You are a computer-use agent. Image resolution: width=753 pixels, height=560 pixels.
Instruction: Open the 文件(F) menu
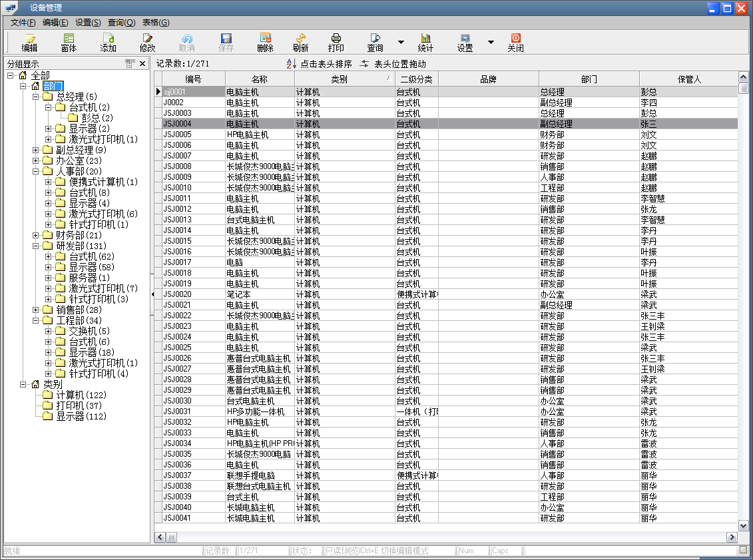click(23, 23)
